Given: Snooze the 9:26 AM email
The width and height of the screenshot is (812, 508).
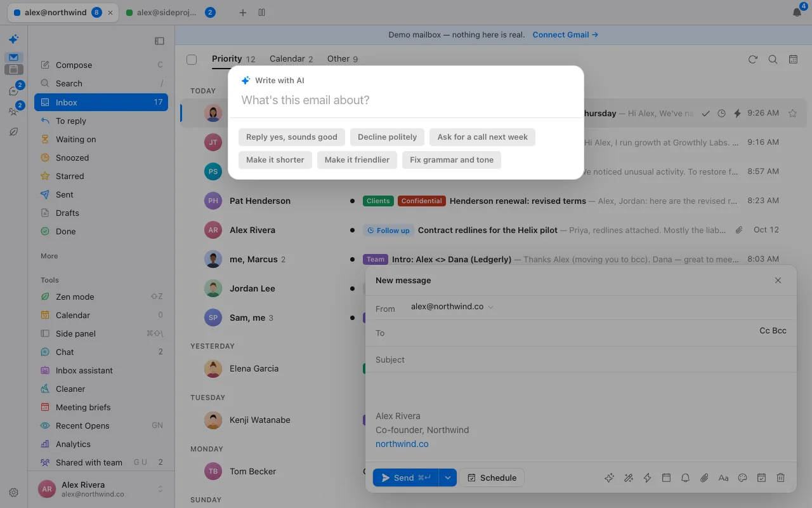Looking at the screenshot, I should tap(721, 114).
